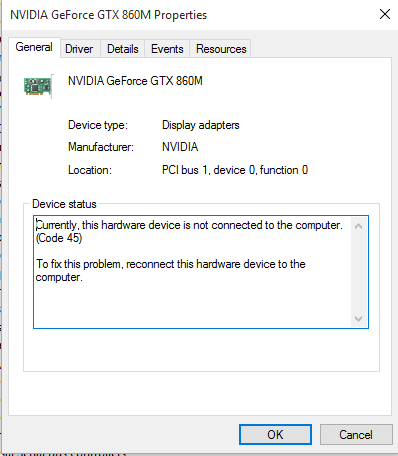
Task: Click the Cancel button
Action: pyautogui.click(x=356, y=435)
